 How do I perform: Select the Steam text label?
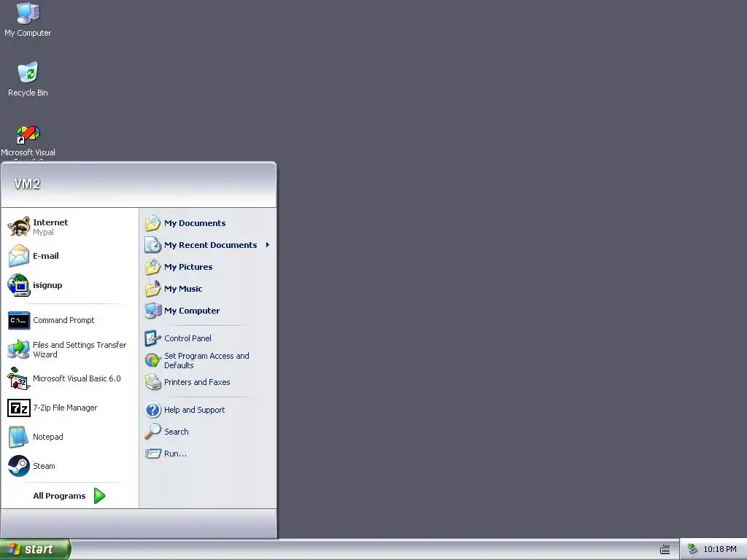point(44,466)
